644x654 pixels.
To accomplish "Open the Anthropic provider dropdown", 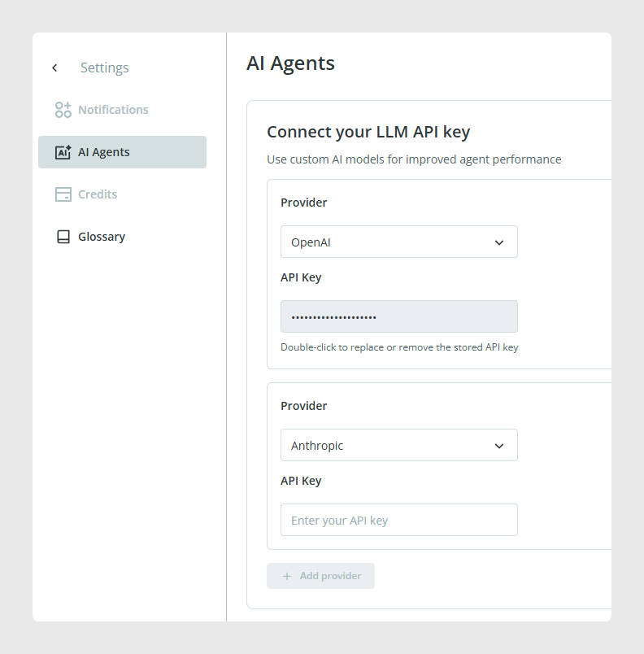I will [399, 445].
